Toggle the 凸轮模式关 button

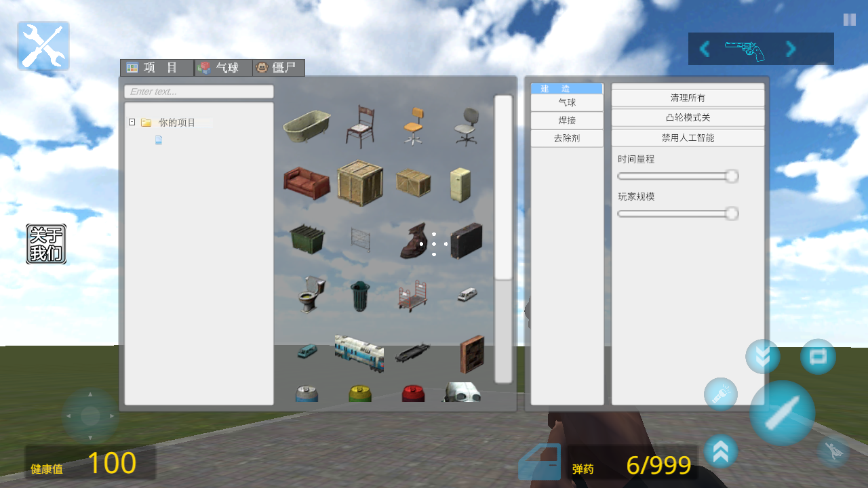(x=688, y=118)
